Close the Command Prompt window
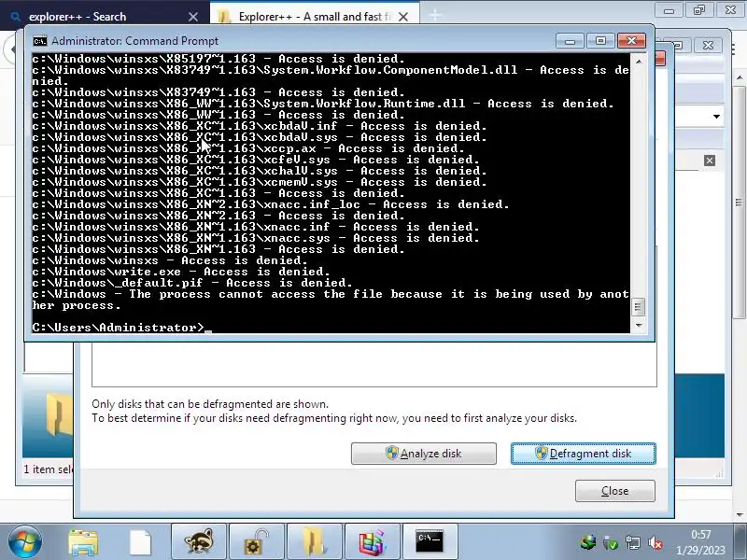This screenshot has height=560, width=747. click(x=632, y=41)
